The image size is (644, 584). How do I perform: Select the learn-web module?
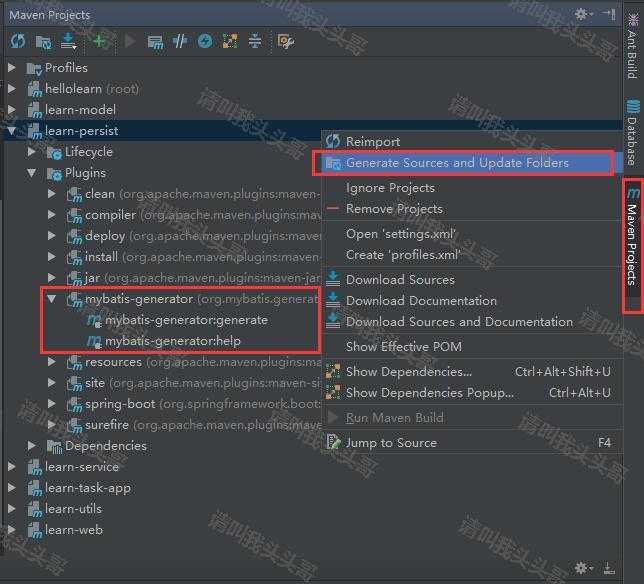65,530
